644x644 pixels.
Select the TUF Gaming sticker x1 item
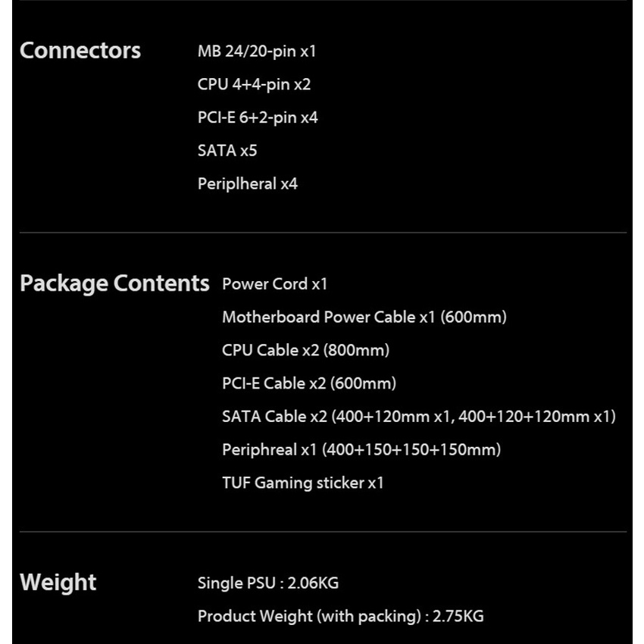(302, 483)
